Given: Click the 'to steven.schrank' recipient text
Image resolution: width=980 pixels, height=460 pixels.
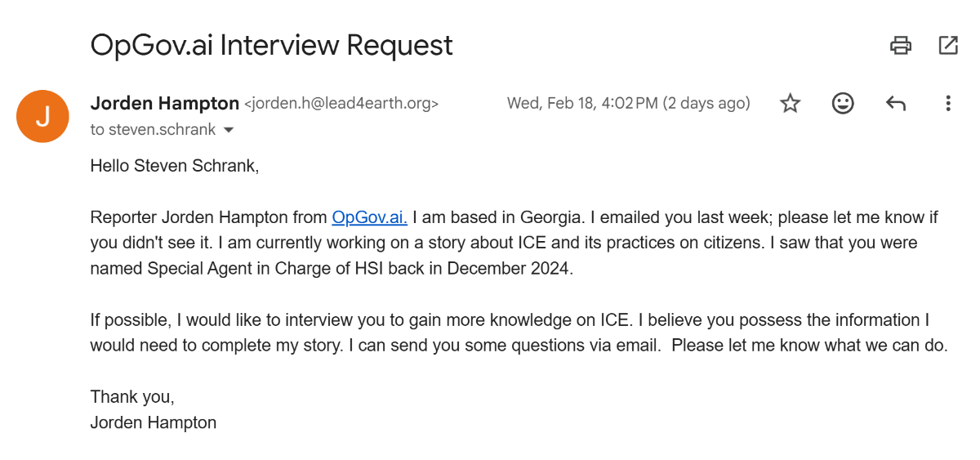Looking at the screenshot, I should point(153,130).
